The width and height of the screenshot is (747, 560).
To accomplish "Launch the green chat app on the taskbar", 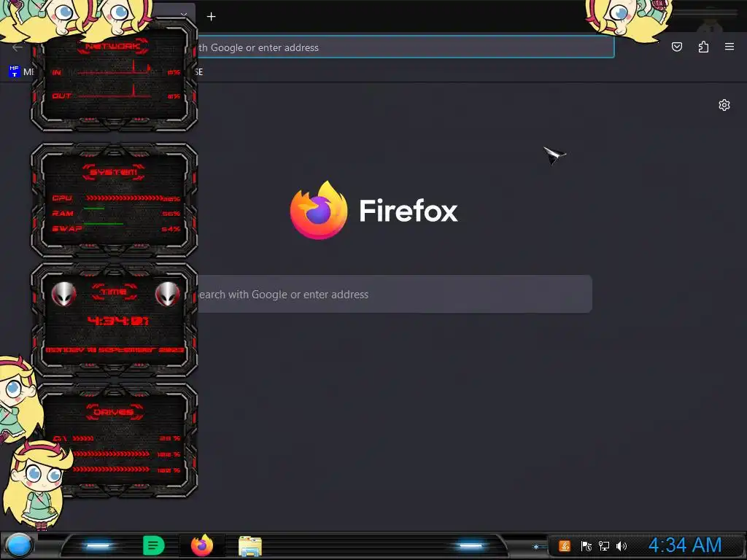I will pyautogui.click(x=153, y=545).
